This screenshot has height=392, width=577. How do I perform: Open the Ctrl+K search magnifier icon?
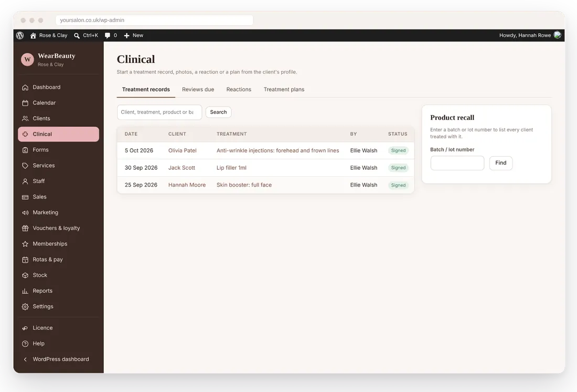tap(77, 36)
